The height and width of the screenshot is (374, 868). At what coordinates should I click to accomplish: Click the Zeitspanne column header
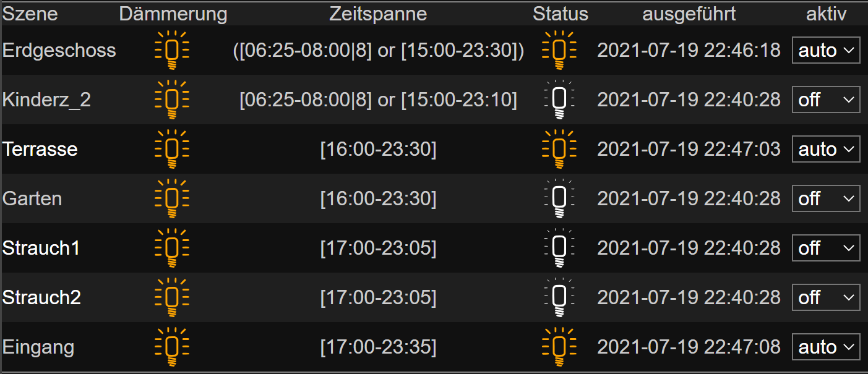378,14
